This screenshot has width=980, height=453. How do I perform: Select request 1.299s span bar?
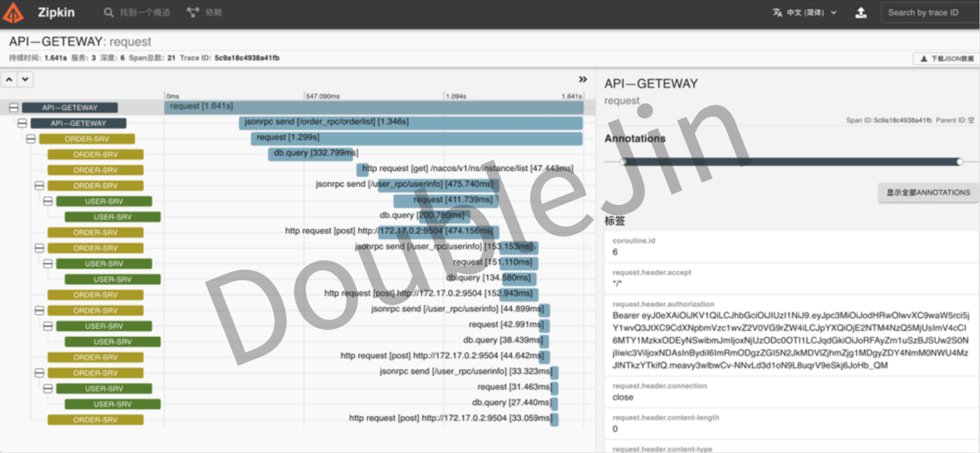pyautogui.click(x=416, y=138)
